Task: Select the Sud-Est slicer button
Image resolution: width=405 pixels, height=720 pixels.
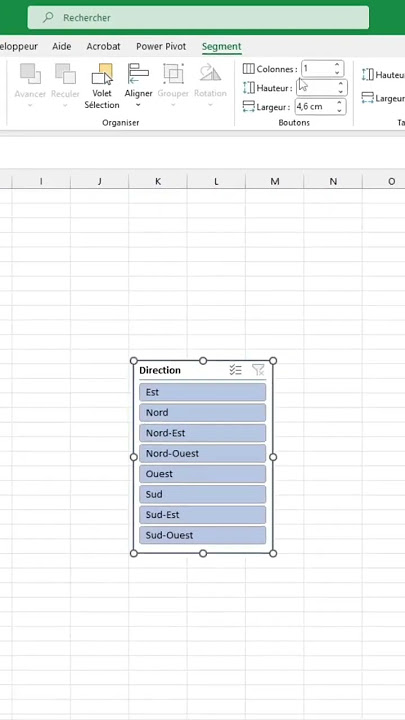Action: click(x=202, y=515)
